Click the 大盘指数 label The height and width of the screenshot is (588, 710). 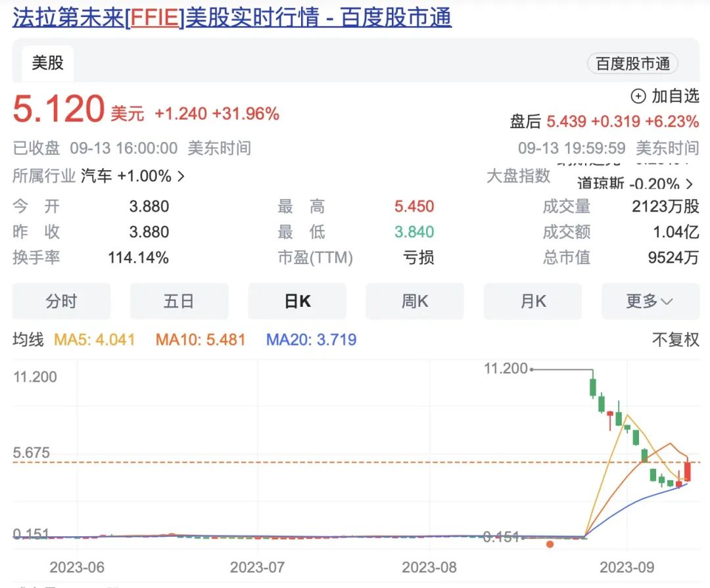click(x=518, y=176)
